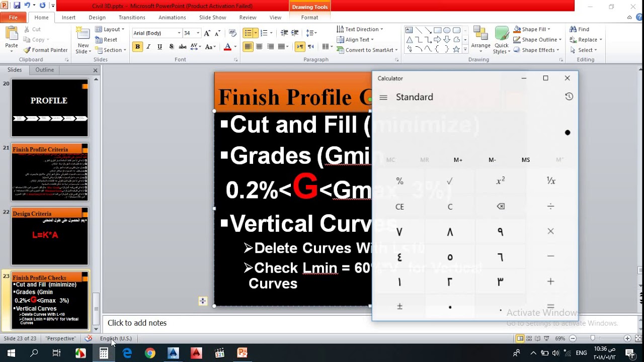
Task: Open Text Direction dropdown
Action: tap(360, 30)
